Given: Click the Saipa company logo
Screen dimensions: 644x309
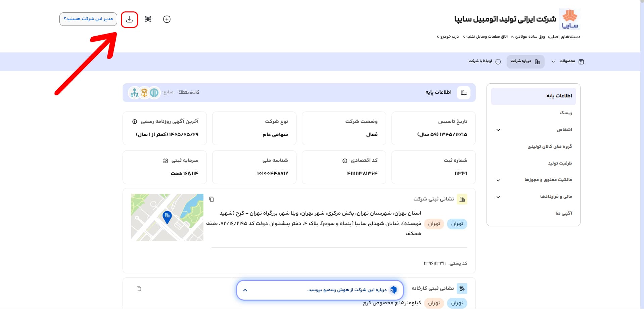Looking at the screenshot, I should (570, 19).
